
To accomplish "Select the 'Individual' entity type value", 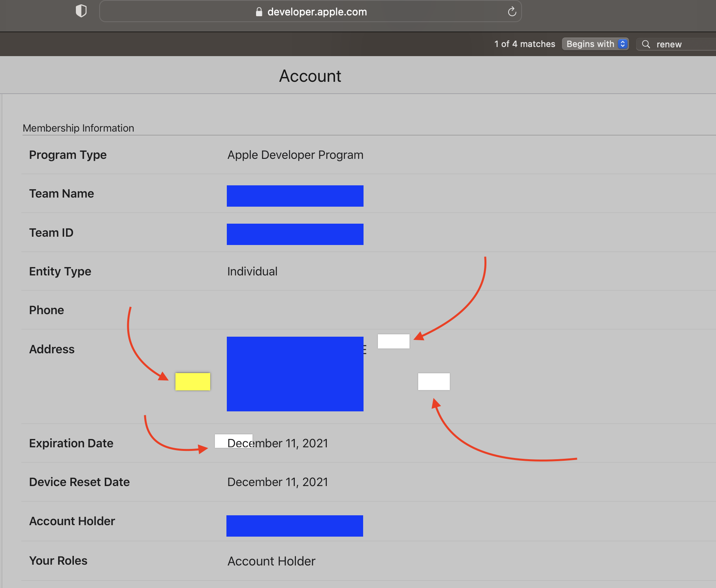I will click(252, 271).
